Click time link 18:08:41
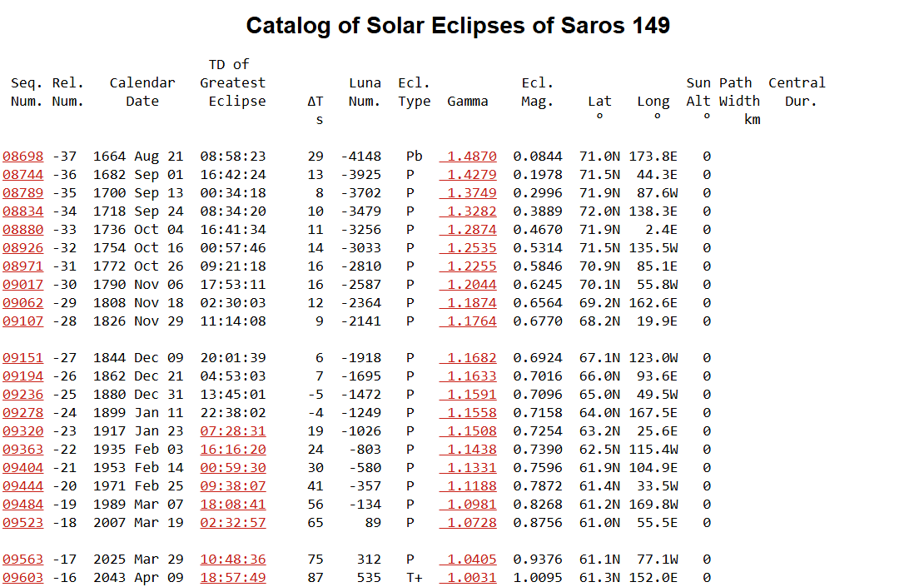Viewport: 924px width, 587px height. pyautogui.click(x=233, y=504)
